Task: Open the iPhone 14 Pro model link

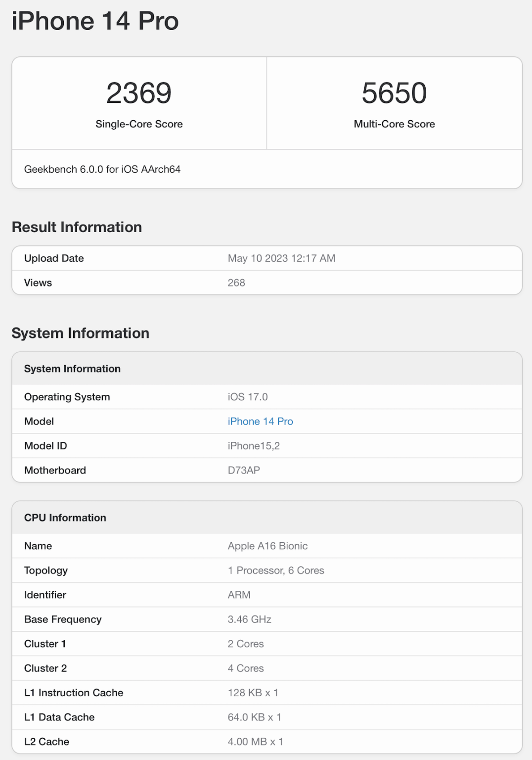Action: [x=260, y=421]
